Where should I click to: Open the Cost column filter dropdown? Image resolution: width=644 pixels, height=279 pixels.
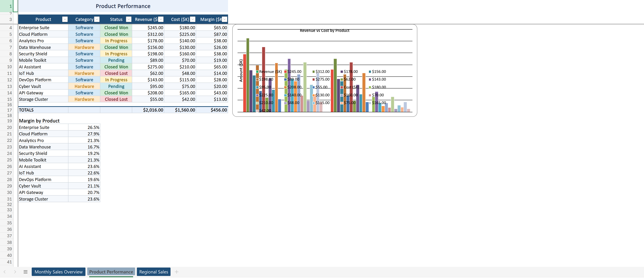[x=193, y=19]
